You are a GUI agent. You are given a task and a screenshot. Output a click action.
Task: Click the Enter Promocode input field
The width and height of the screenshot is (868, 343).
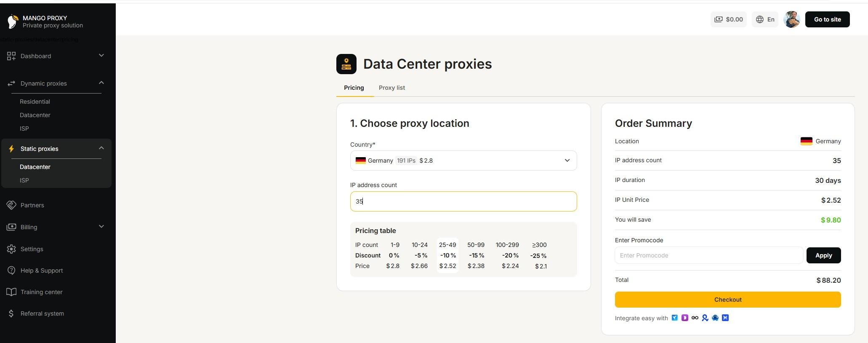coord(708,255)
